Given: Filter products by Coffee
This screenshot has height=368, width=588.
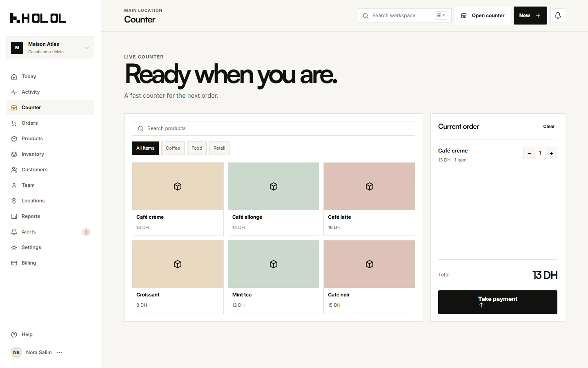Looking at the screenshot, I should click(173, 148).
